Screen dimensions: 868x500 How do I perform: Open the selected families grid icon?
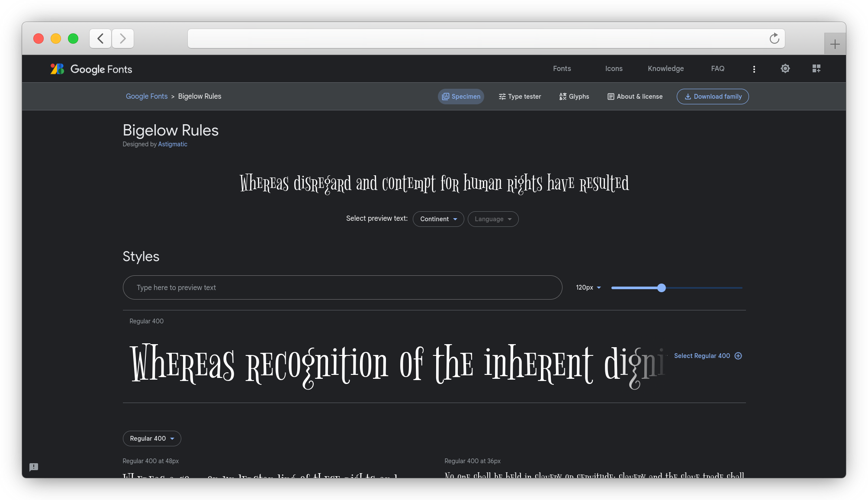click(x=816, y=68)
